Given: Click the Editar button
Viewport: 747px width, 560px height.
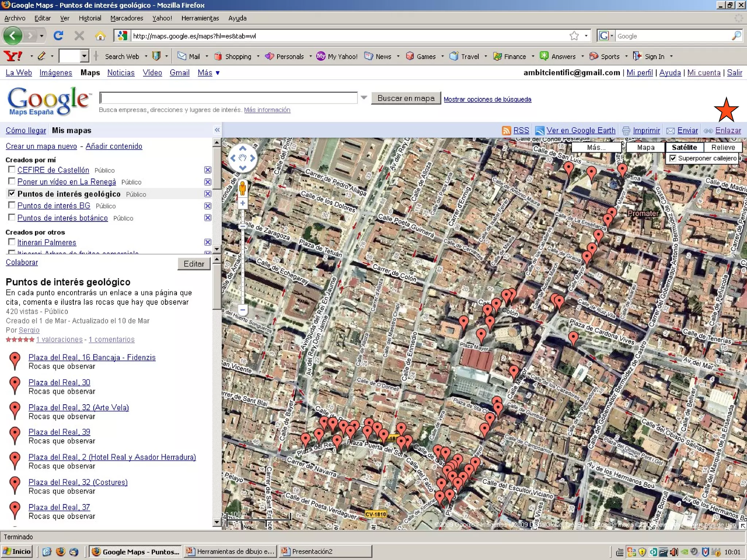Looking at the screenshot, I should point(194,264).
